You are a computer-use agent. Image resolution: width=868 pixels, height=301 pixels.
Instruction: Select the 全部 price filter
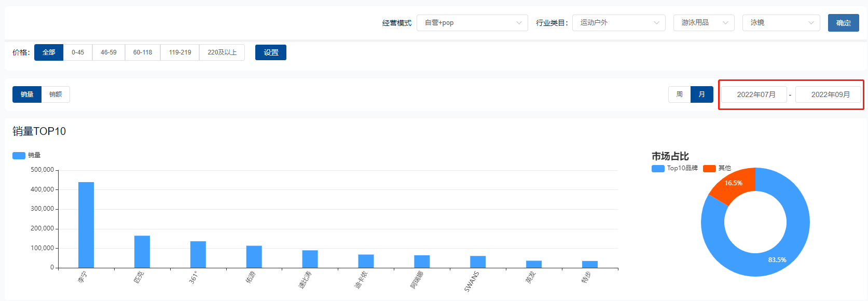pyautogui.click(x=49, y=52)
